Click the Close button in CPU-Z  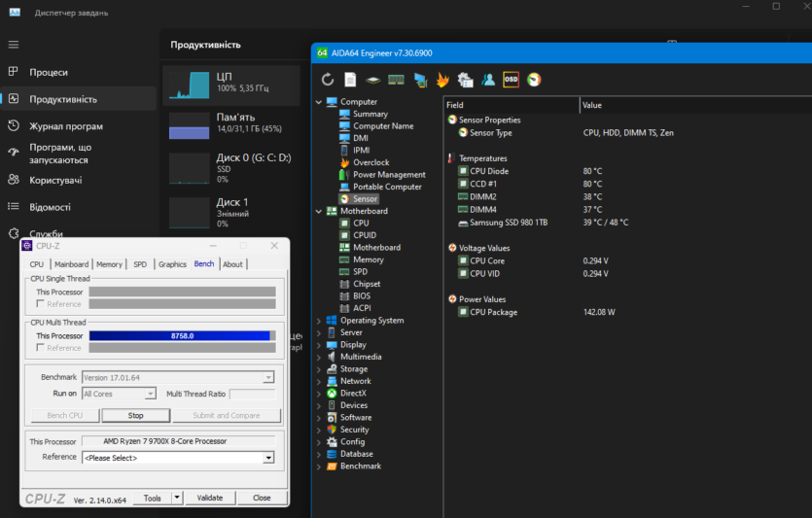click(x=262, y=498)
